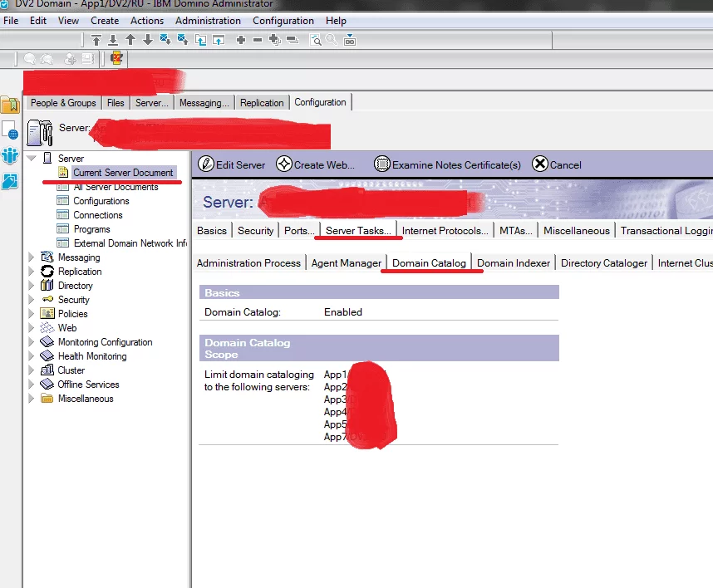Image resolution: width=713 pixels, height=588 pixels.
Task: Click the Edit Server pencil icon
Action: (205, 164)
